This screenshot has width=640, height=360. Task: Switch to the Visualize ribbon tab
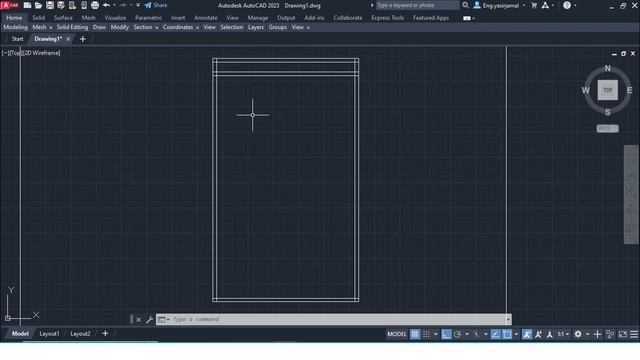pyautogui.click(x=115, y=18)
